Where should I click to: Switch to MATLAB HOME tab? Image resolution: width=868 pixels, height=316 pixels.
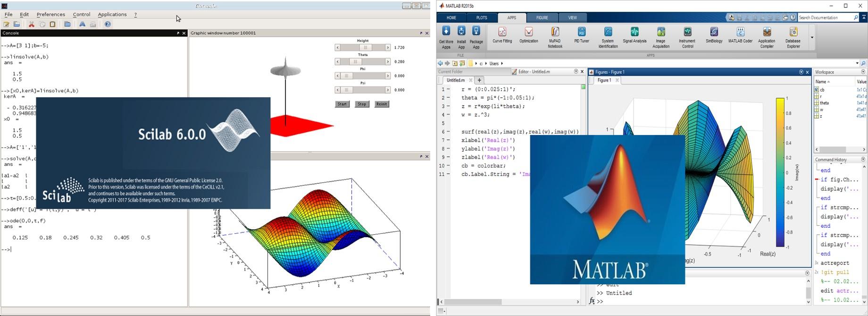(x=451, y=18)
